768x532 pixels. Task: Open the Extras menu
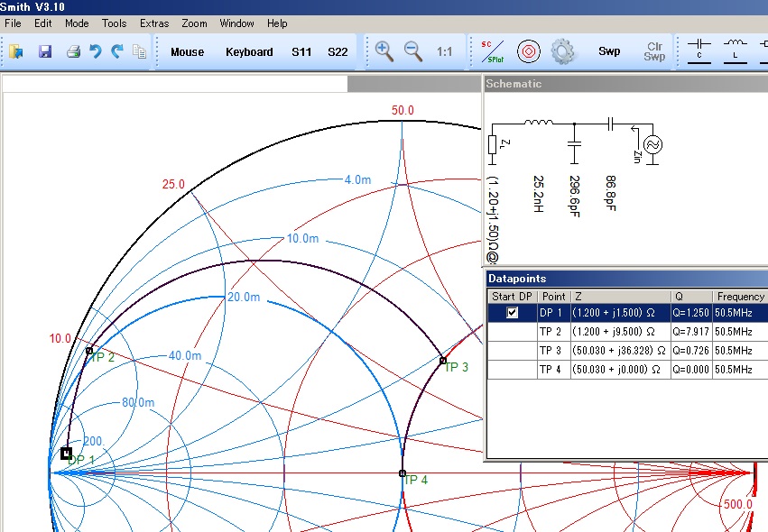154,23
